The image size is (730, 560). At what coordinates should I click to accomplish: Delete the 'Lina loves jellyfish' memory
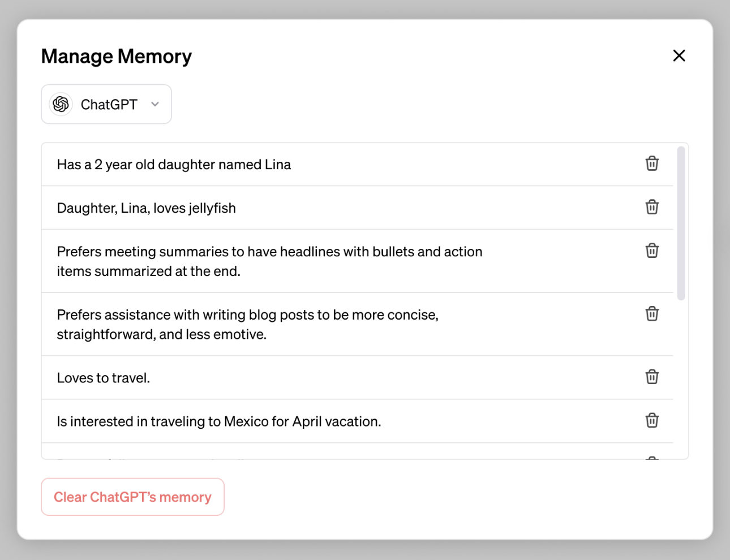click(x=652, y=207)
